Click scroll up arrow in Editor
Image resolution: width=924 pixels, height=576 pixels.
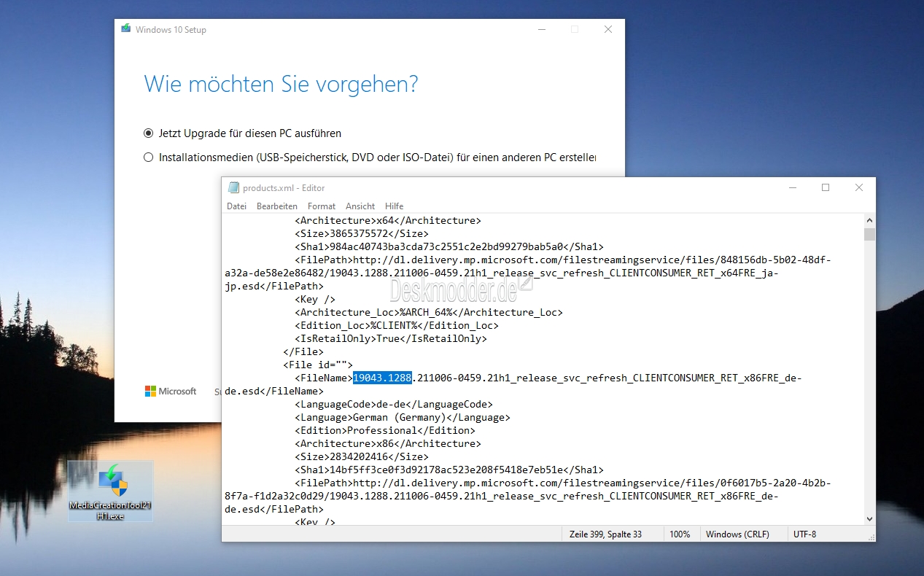point(869,219)
